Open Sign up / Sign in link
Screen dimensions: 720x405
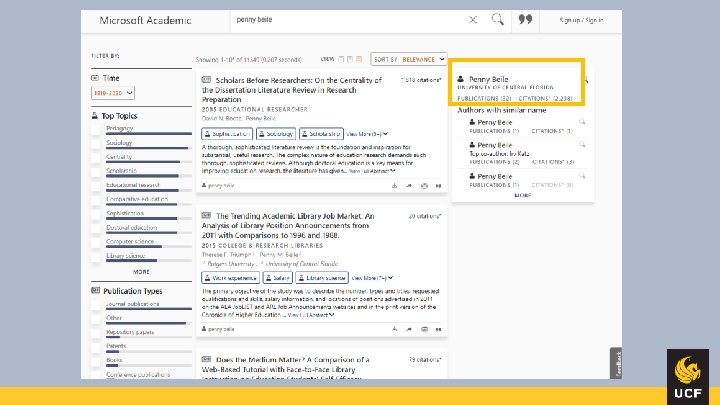[x=581, y=20]
